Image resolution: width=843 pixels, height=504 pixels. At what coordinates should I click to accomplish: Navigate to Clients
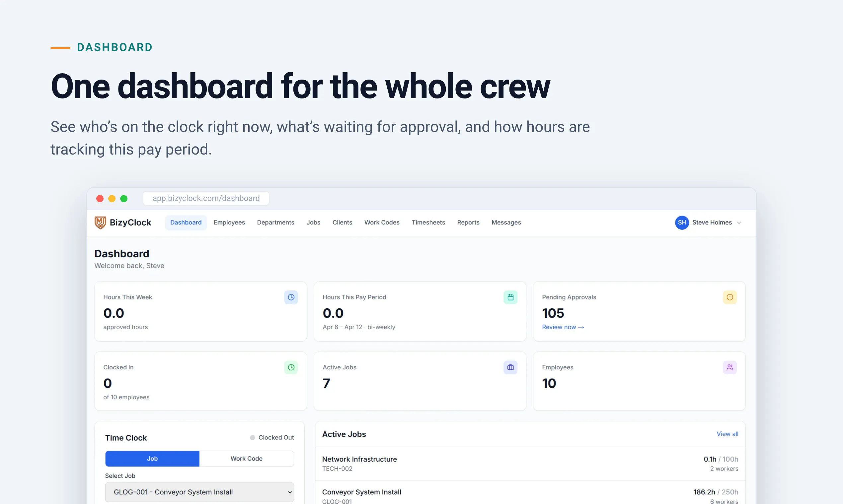click(342, 222)
